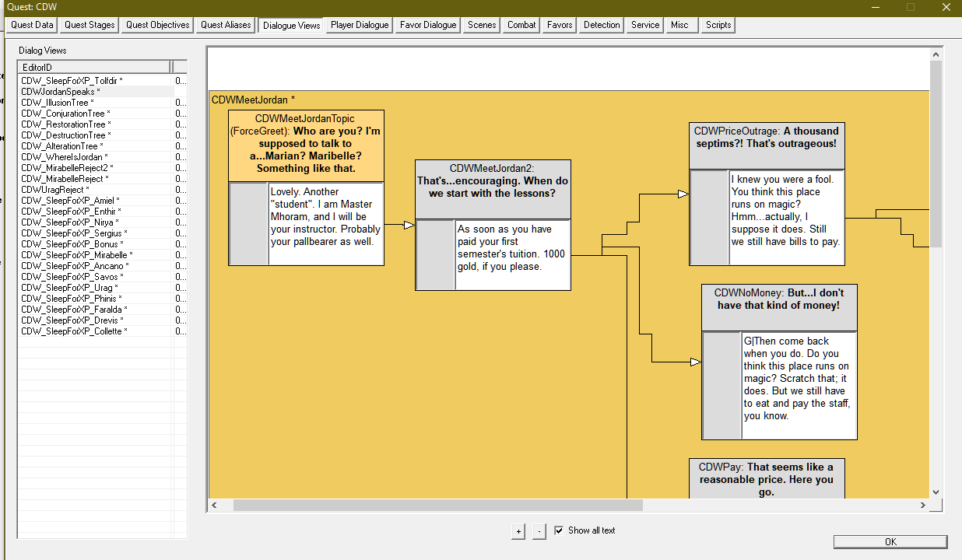The image size is (962, 560).
Task: Switch to the Detection tab
Action: 602,25
